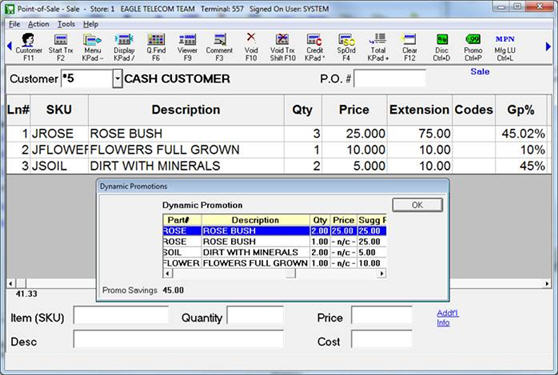Open the Promo Ctrl+P icon
The image size is (558, 375).
(473, 47)
